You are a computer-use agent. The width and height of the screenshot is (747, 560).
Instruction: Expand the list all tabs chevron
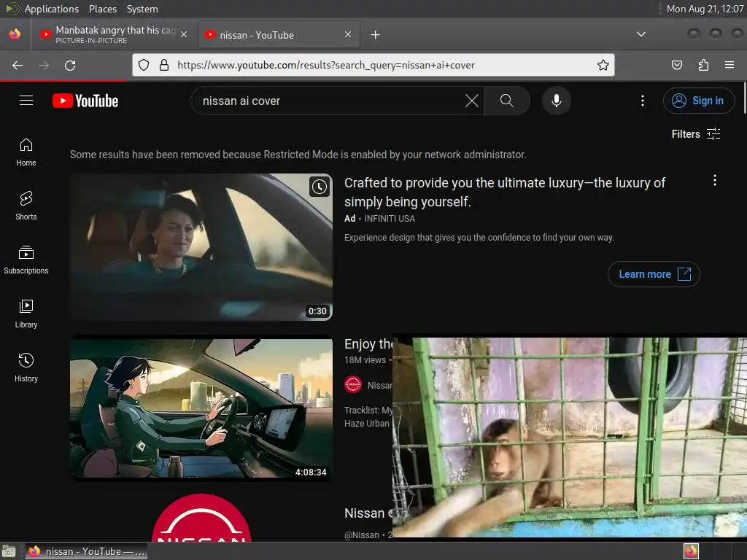click(x=641, y=34)
